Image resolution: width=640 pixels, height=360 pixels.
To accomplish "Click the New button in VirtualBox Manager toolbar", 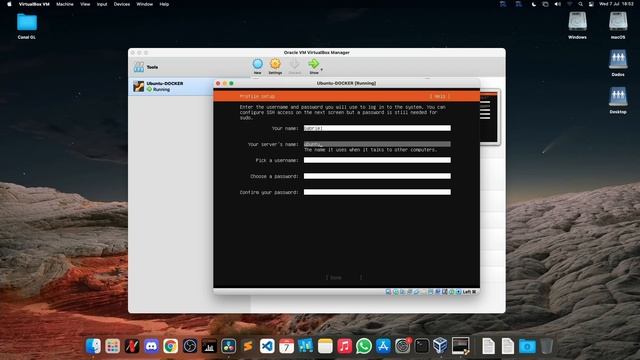I will [x=257, y=66].
